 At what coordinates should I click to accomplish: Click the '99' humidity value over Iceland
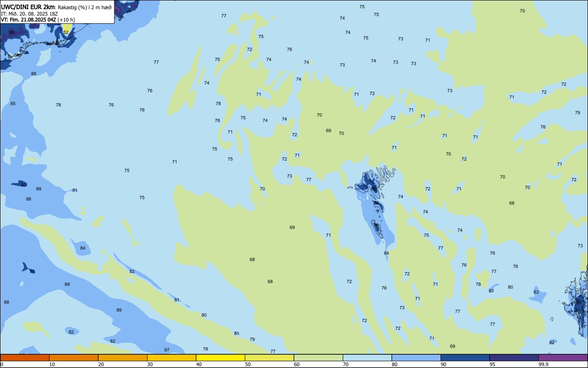tap(11, 33)
